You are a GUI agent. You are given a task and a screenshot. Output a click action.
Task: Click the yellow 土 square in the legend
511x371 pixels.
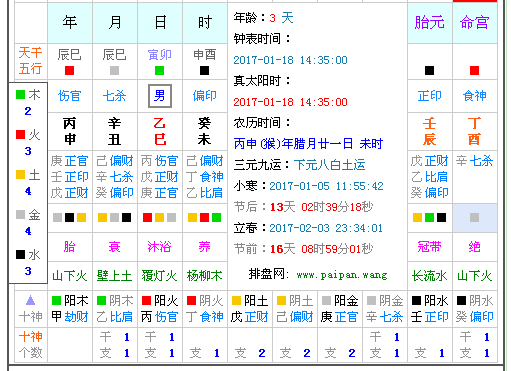[x=20, y=175]
